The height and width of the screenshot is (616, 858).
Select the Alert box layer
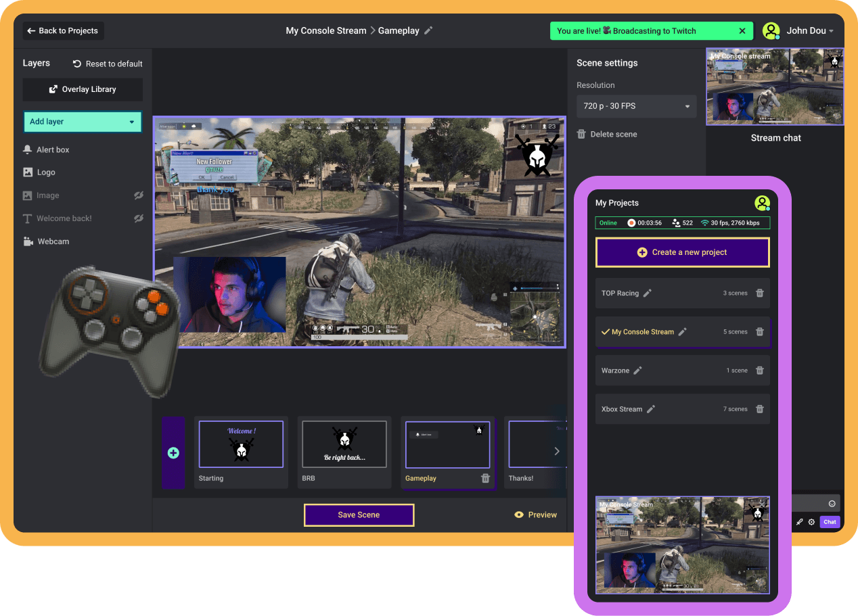point(46,149)
